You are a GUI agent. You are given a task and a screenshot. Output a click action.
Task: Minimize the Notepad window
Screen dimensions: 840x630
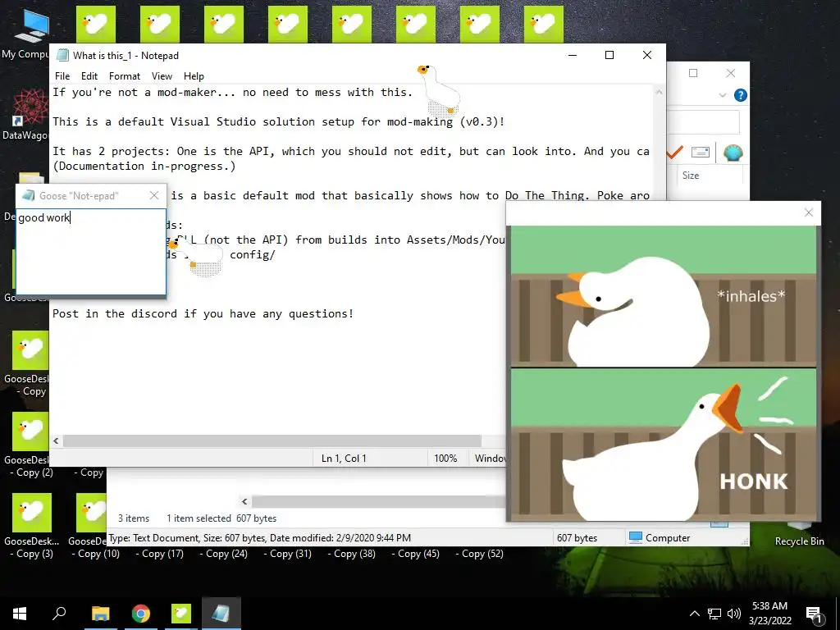572,55
